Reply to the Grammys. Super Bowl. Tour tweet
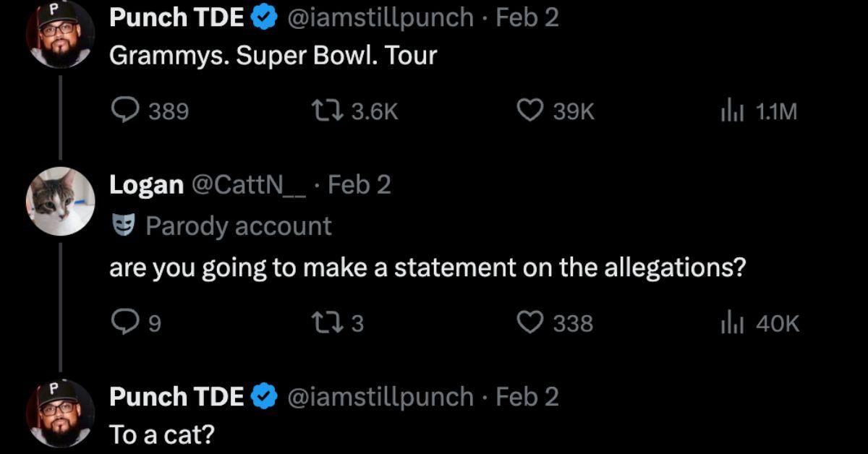Screen dimensions: 868x454 click(x=126, y=111)
